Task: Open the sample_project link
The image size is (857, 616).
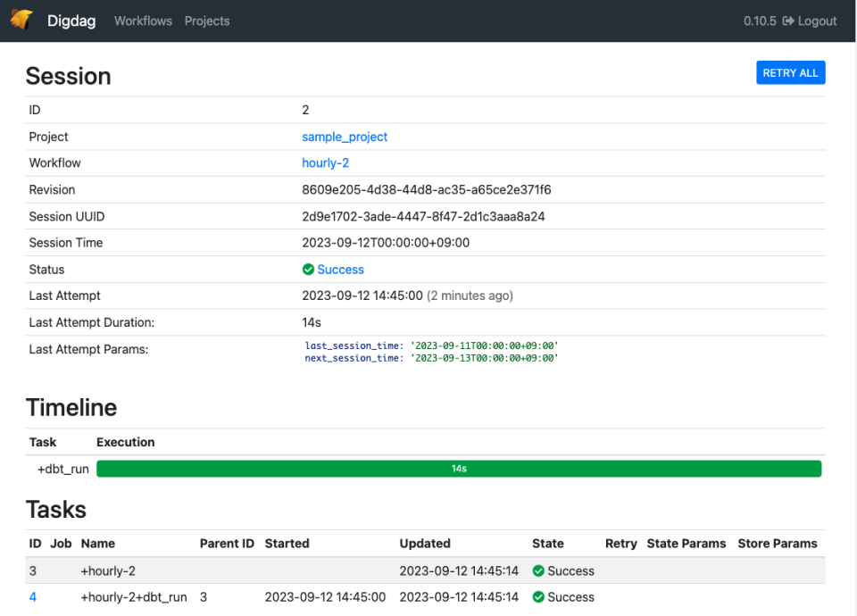Action: pos(345,137)
